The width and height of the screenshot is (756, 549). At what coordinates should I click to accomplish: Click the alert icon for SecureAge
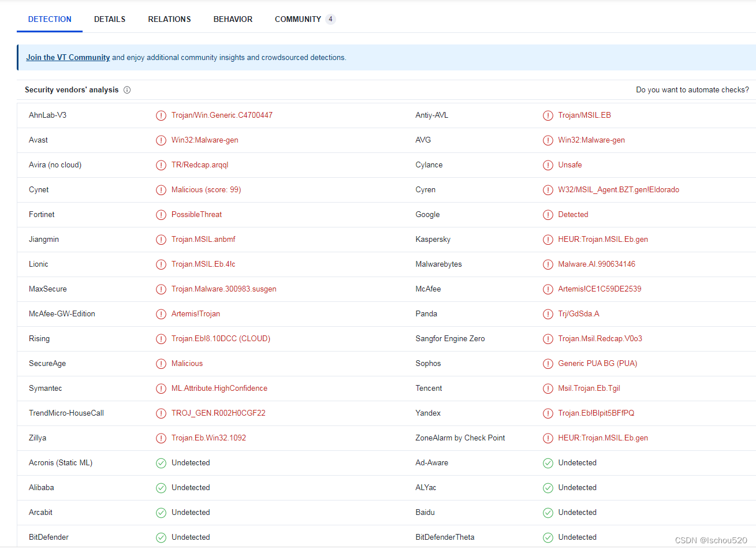[161, 364]
